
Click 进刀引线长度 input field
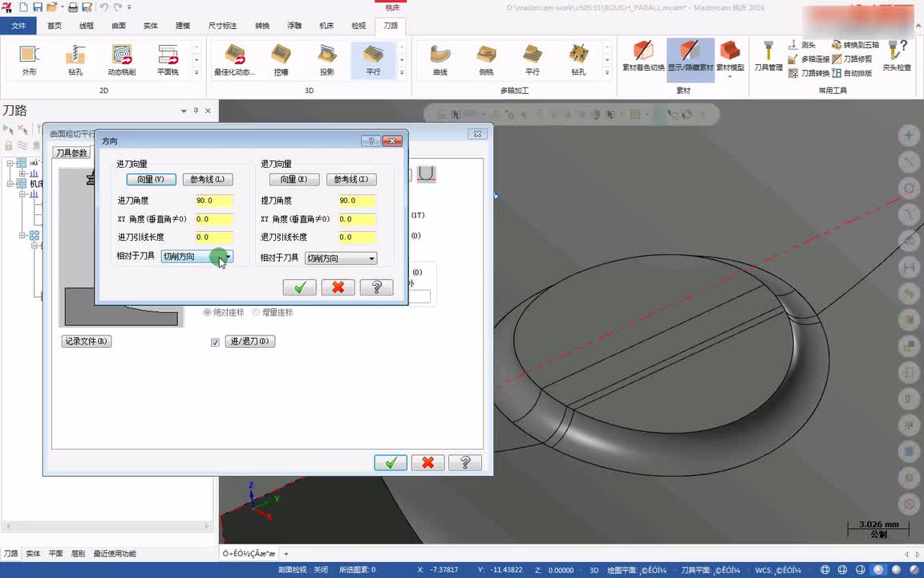214,237
